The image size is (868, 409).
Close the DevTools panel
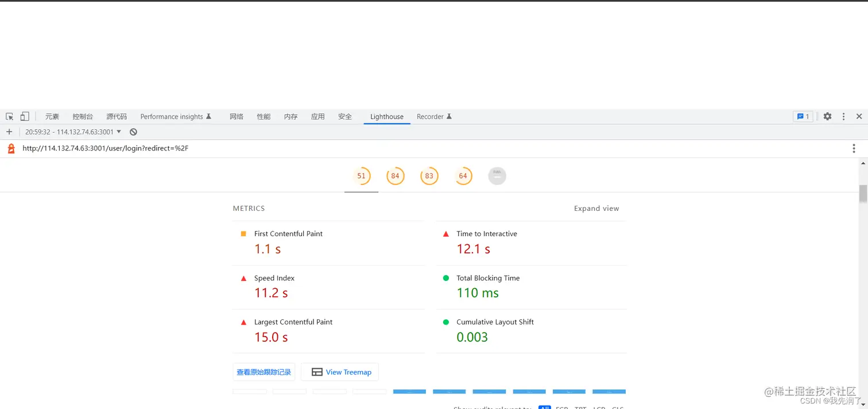click(859, 117)
